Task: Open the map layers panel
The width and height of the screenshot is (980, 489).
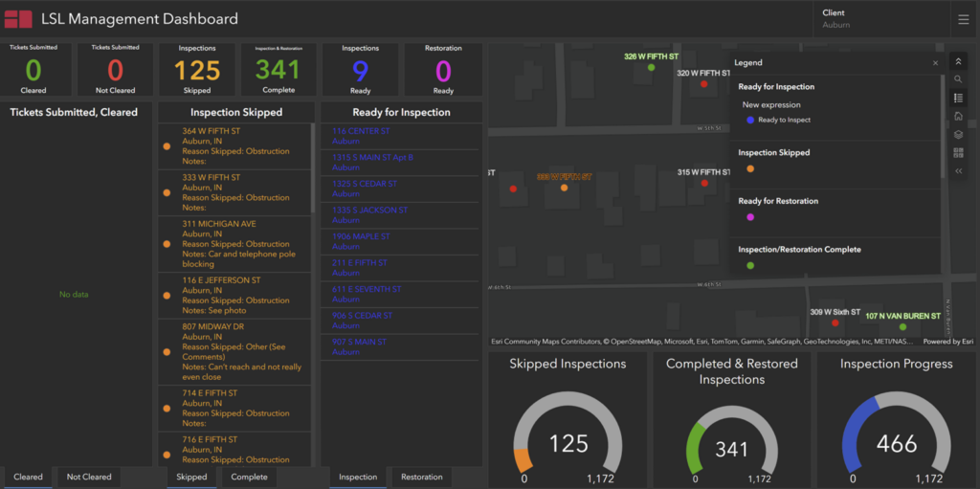Action: click(958, 134)
